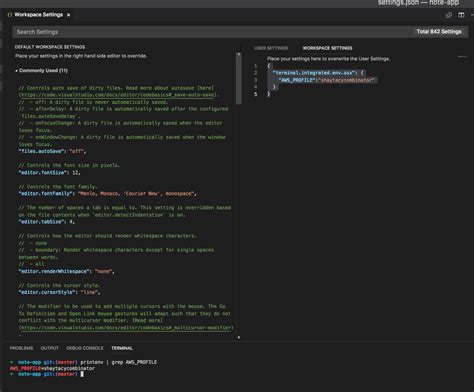The image size is (474, 392).
Task: Collapse the Commonly Used (11) section
Action: click(x=17, y=71)
